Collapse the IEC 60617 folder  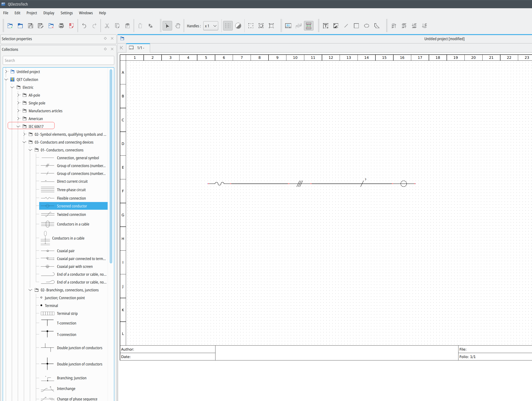18,126
